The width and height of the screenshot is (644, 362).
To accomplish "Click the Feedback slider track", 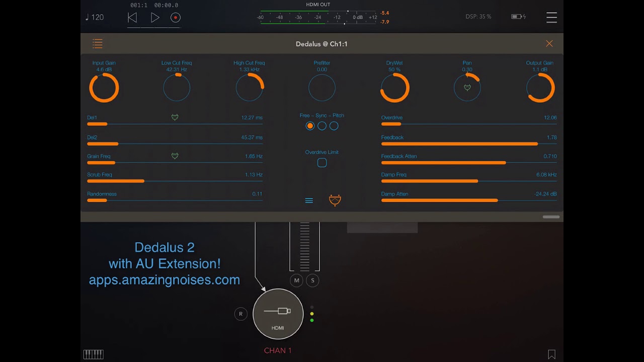I will pos(469,144).
